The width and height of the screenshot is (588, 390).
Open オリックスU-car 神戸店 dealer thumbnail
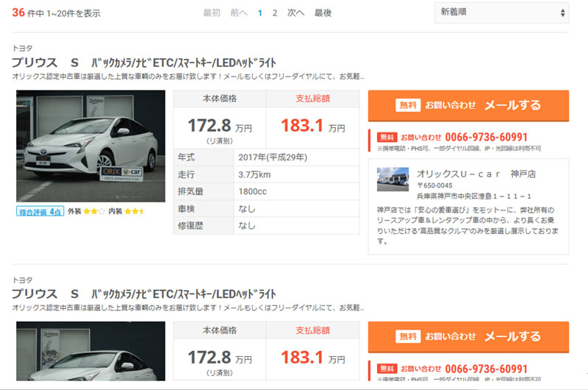click(392, 179)
